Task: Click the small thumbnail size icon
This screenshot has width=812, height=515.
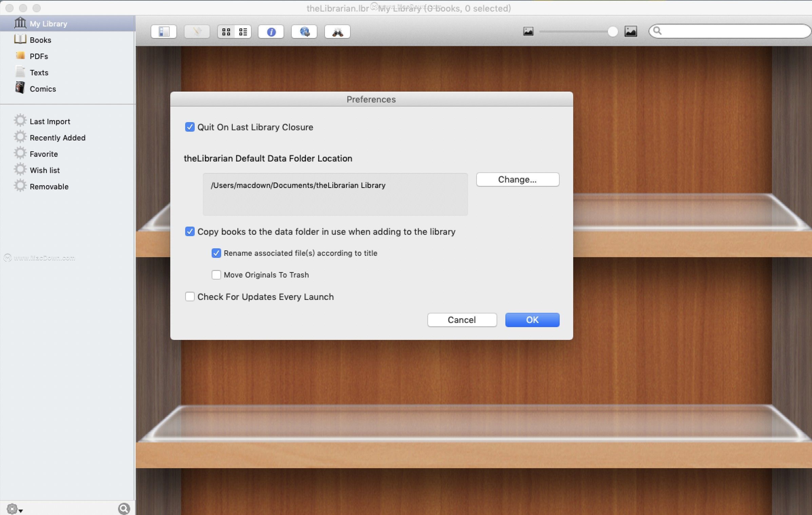Action: point(528,32)
